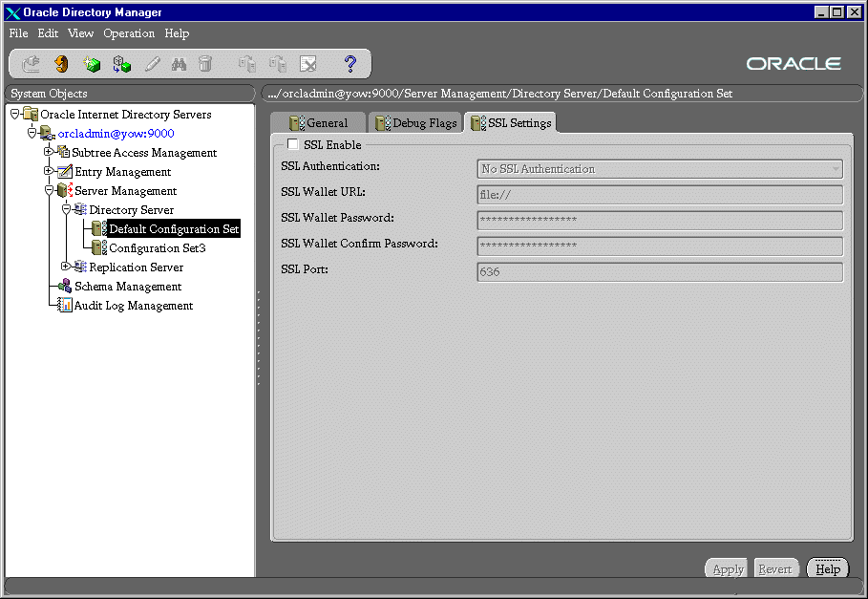Select Configuration Set3 in the tree
Image resolution: width=868 pixels, height=599 pixels.
click(157, 248)
